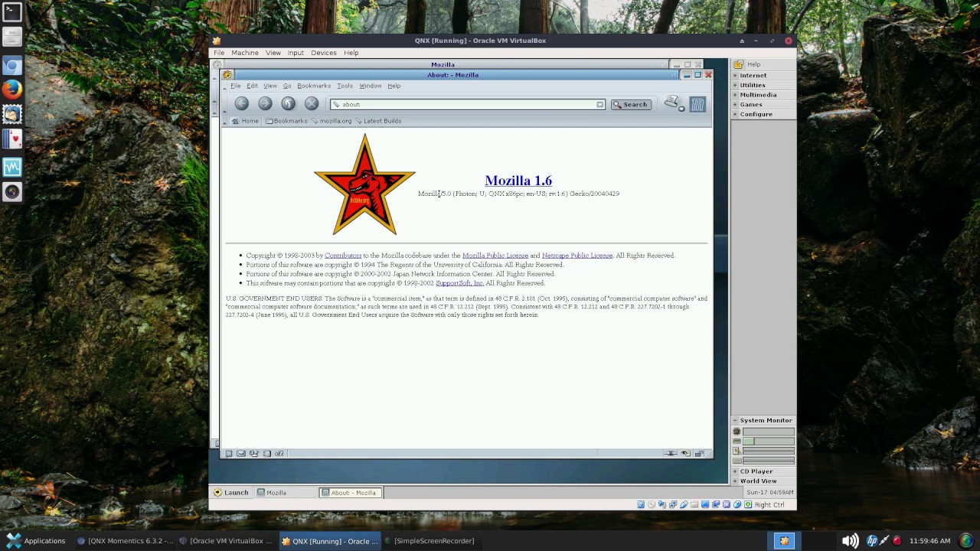Open IRC Chat icon in status bar

(279, 453)
